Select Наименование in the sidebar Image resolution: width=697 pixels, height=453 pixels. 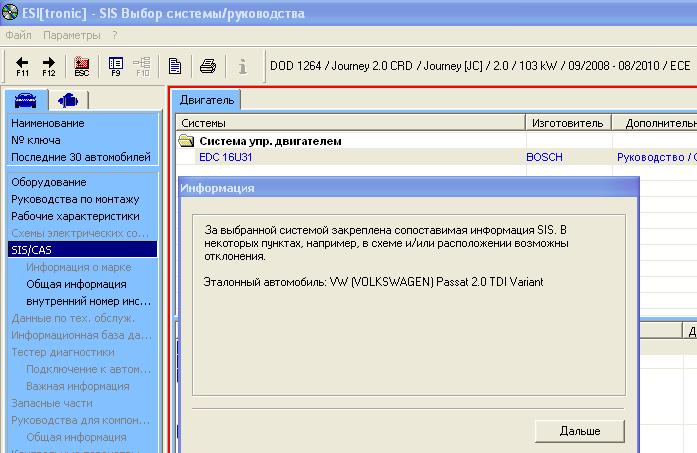click(x=48, y=123)
